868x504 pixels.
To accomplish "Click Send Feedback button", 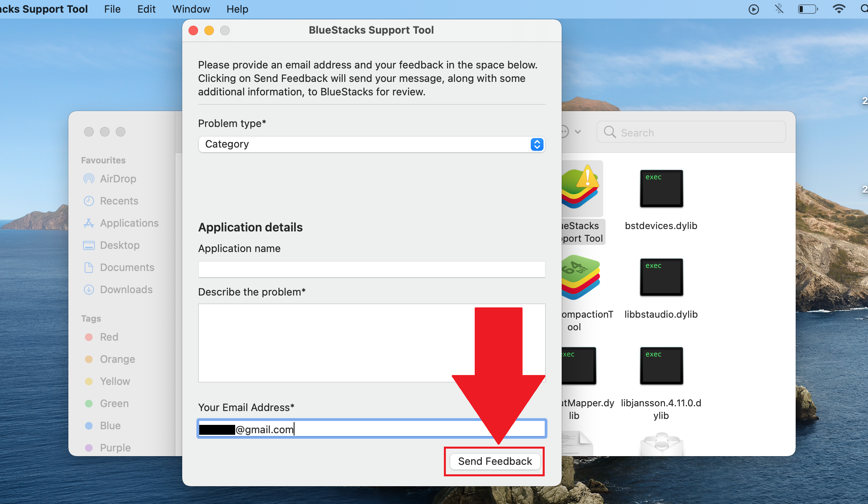I will tap(494, 461).
